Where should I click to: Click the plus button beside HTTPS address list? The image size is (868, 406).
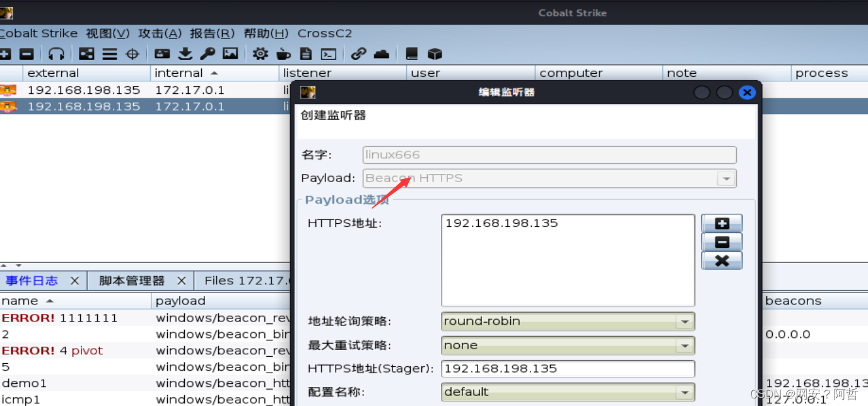pyautogui.click(x=722, y=223)
